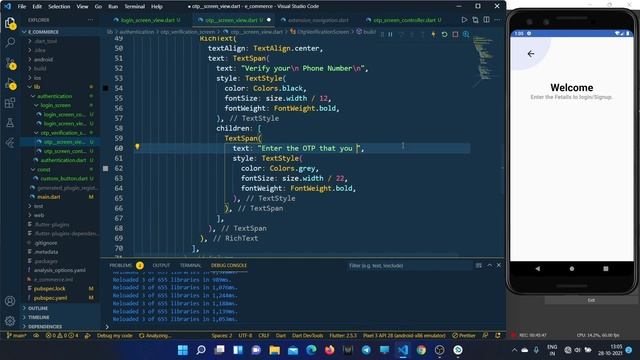Open the Explorer view in activity bar
The image size is (640, 360).
(10, 23)
